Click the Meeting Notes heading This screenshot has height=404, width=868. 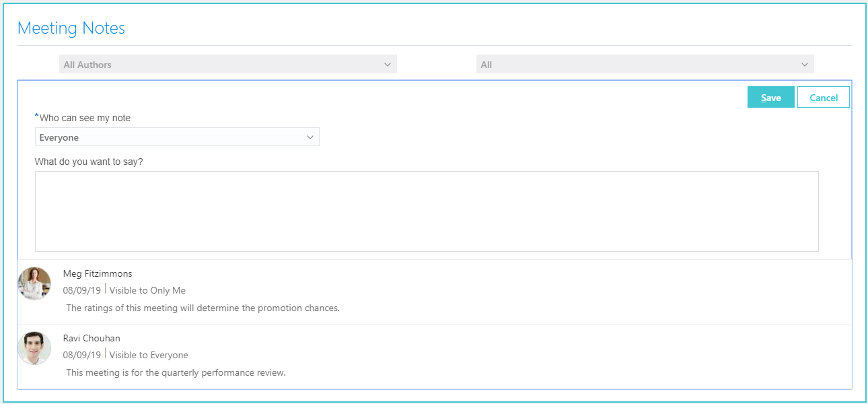71,28
